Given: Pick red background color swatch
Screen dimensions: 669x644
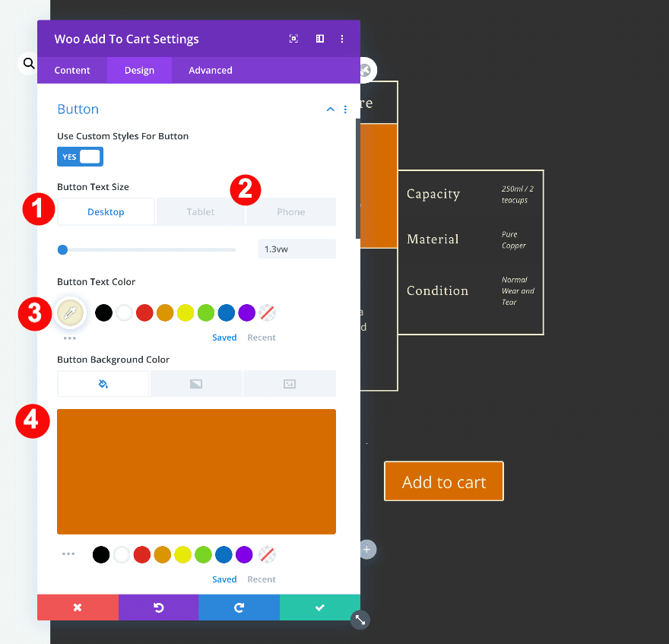Looking at the screenshot, I should tap(142, 555).
